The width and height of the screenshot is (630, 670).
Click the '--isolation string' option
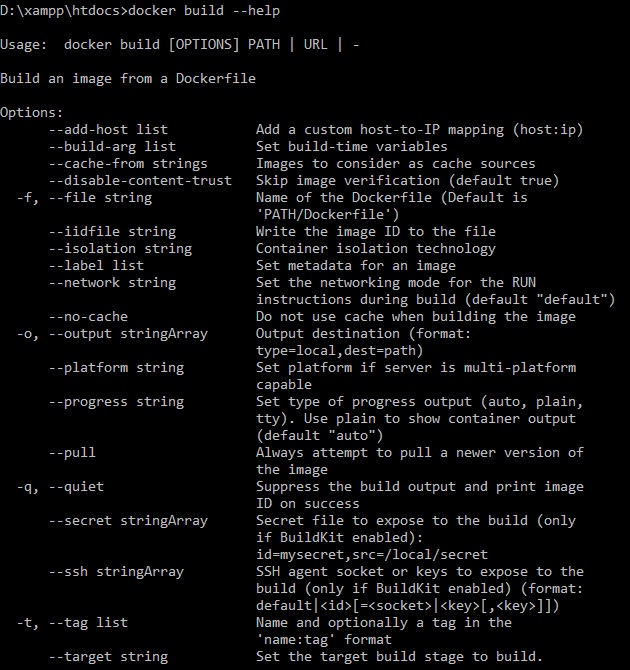[x=120, y=248]
